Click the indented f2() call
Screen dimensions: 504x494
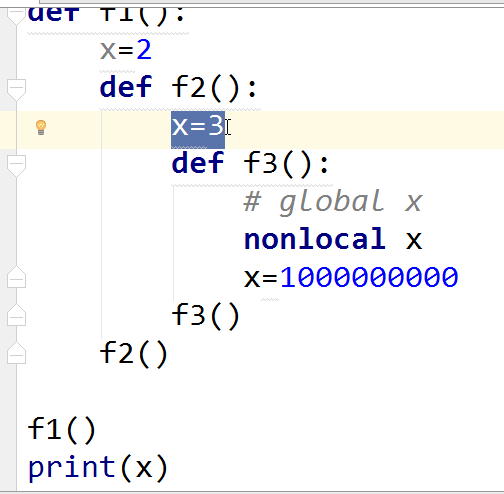click(134, 353)
